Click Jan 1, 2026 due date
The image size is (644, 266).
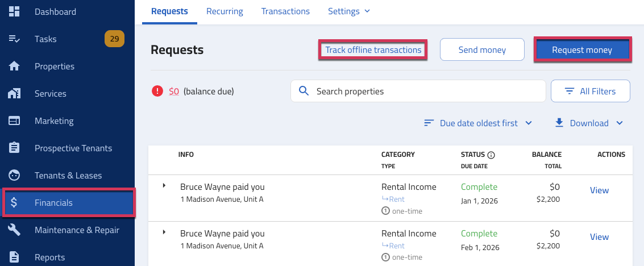pyautogui.click(x=479, y=201)
